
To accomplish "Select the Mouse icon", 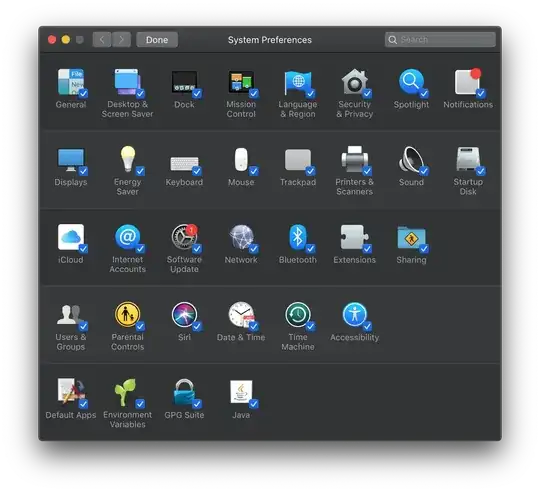I will [x=241, y=159].
